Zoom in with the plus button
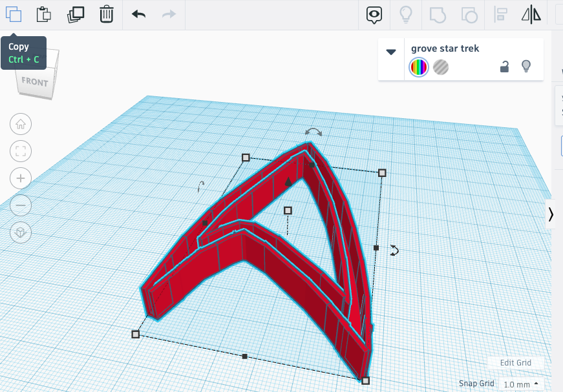563x392 pixels. (21, 178)
